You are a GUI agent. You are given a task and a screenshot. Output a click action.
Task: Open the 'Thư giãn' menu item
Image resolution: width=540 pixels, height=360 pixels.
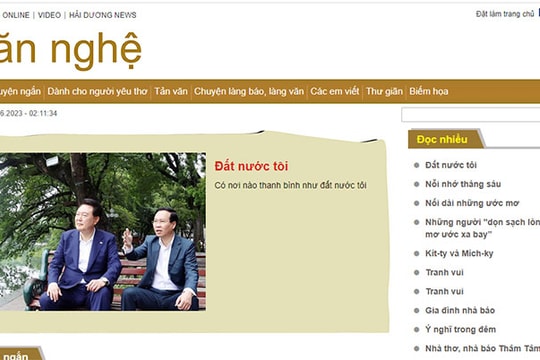click(x=384, y=91)
